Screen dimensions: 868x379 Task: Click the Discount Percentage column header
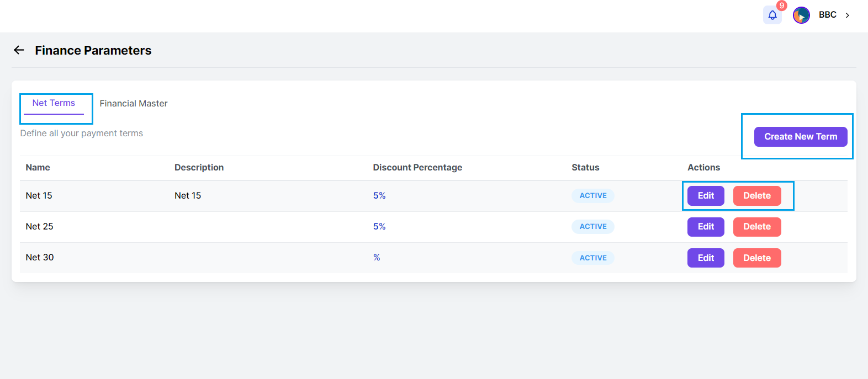click(x=417, y=168)
